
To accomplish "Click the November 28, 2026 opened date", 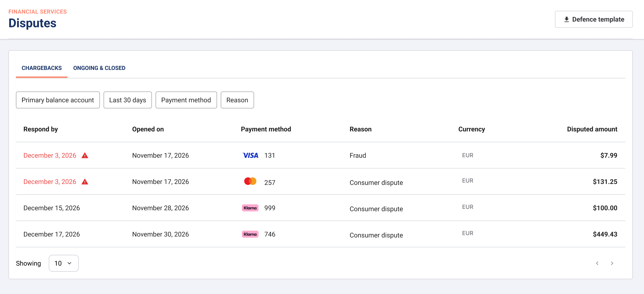I will (x=160, y=208).
